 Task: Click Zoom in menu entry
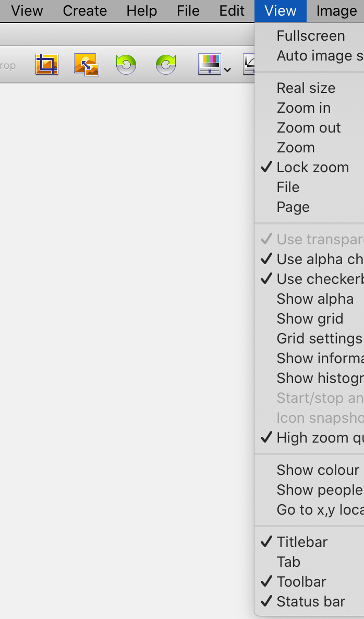(x=304, y=108)
